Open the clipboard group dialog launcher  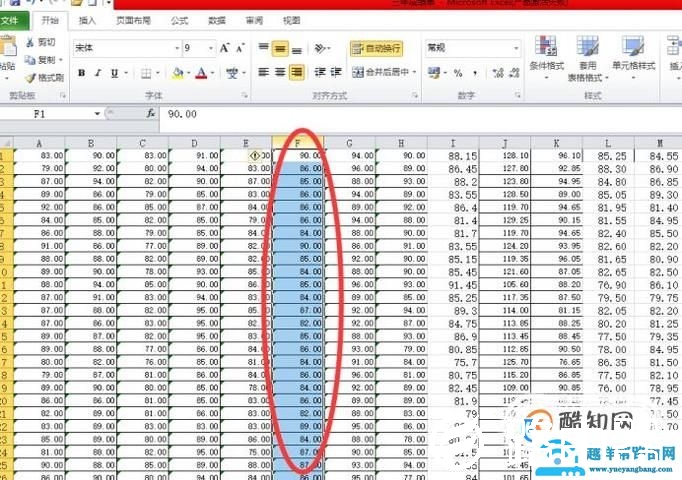(x=63, y=95)
